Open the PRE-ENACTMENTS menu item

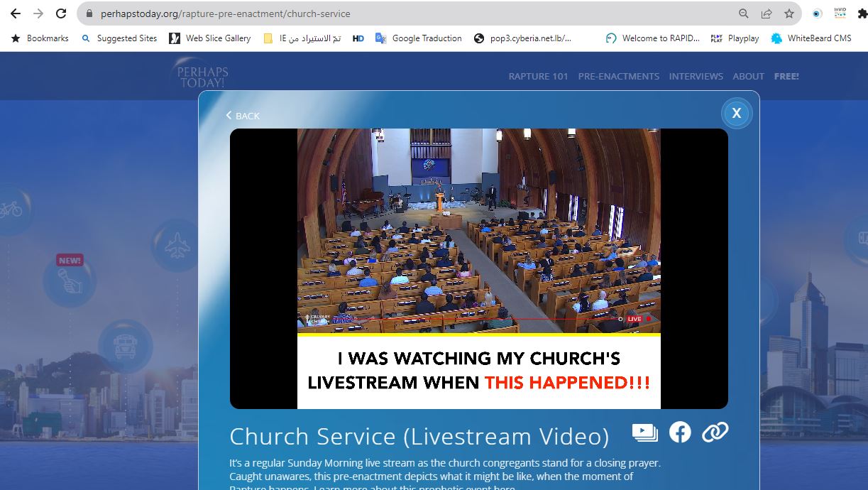[x=618, y=76]
